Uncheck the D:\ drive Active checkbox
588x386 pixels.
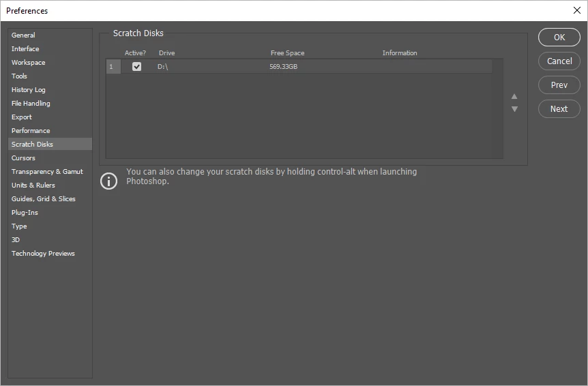tap(137, 67)
